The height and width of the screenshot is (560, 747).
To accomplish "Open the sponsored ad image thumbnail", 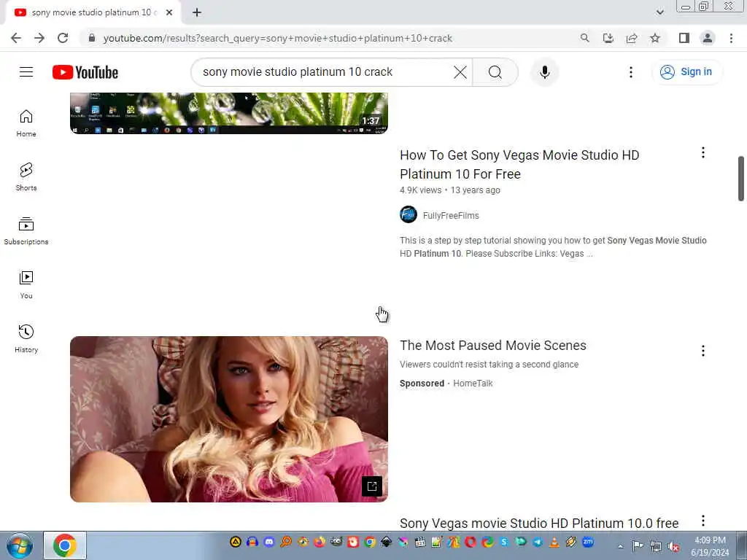I will (228, 419).
